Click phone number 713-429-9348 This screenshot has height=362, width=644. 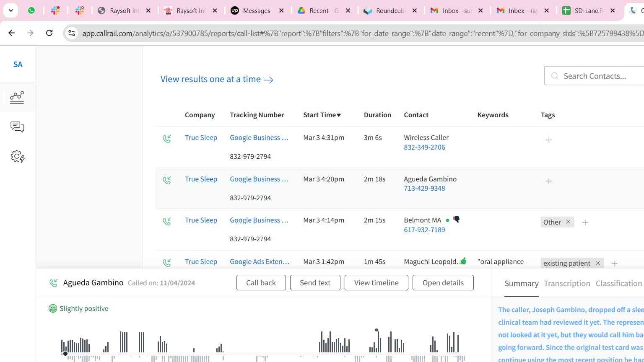(424, 188)
